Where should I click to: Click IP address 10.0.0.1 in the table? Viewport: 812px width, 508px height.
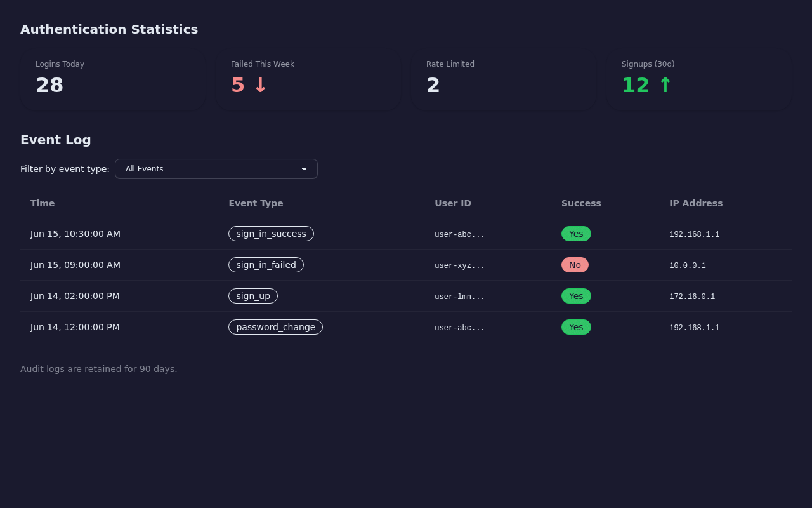click(687, 265)
